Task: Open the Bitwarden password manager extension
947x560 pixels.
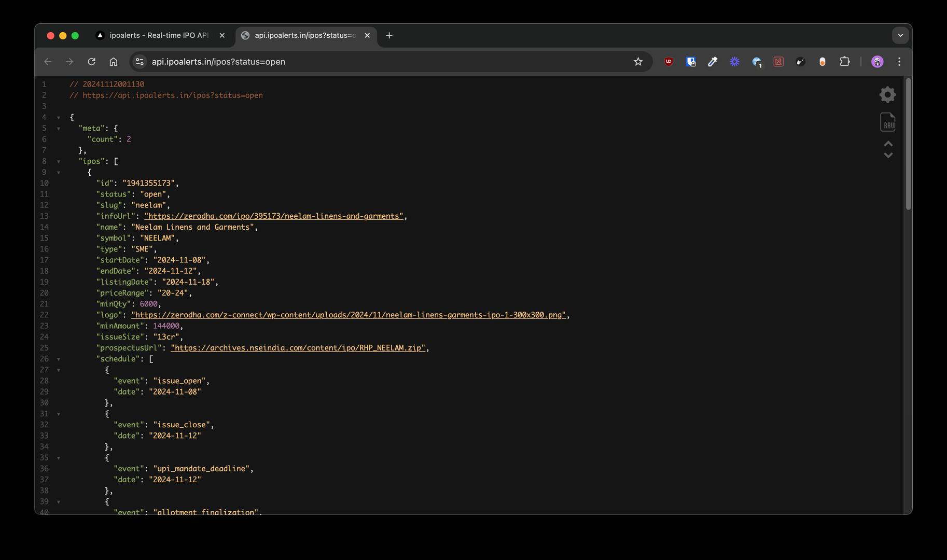Action: 690,61
